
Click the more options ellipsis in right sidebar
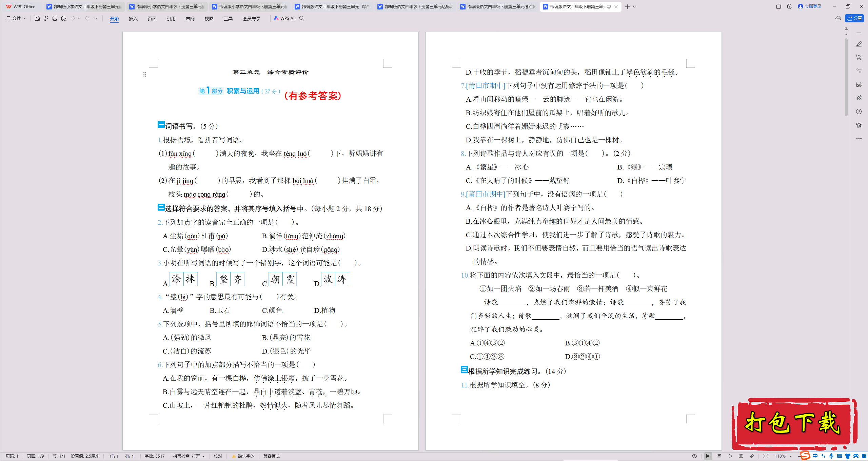[x=859, y=139]
